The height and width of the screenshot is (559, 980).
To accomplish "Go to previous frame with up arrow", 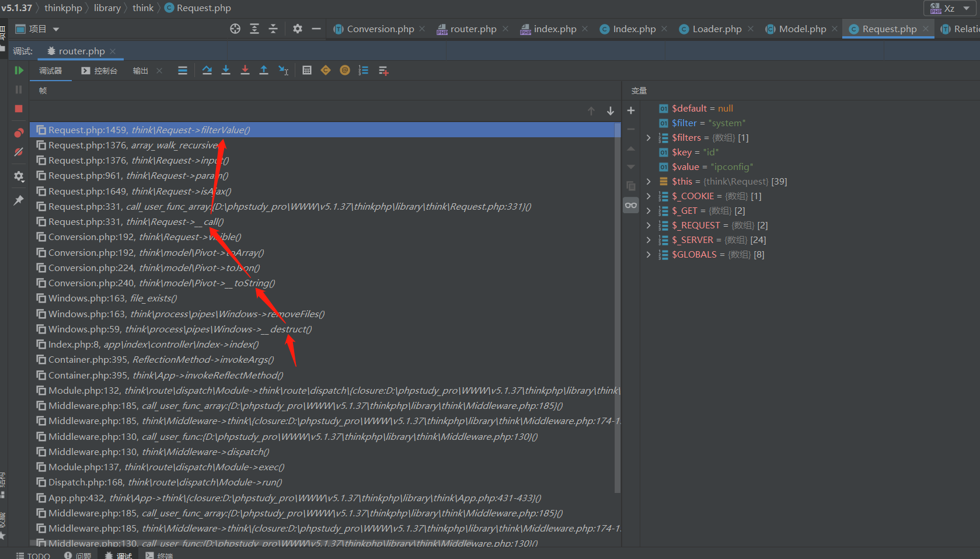I will [x=591, y=111].
